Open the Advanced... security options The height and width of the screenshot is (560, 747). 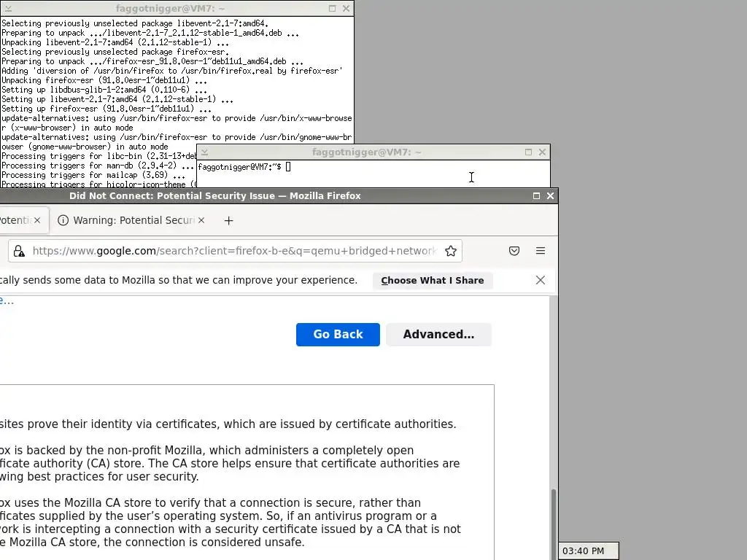pos(438,334)
